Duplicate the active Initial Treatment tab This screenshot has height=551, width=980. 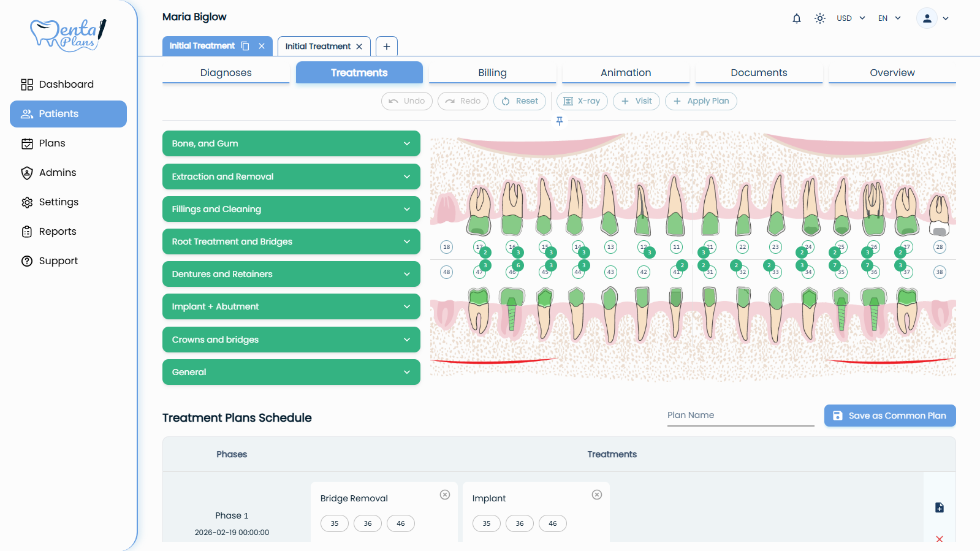[x=245, y=46]
